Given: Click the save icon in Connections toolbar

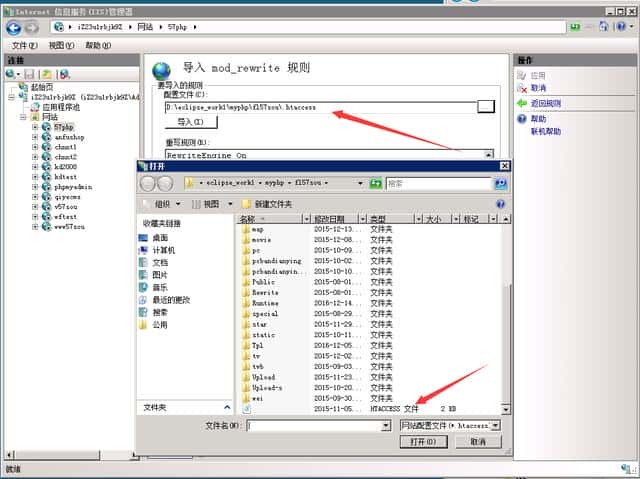Looking at the screenshot, I should (x=29, y=74).
